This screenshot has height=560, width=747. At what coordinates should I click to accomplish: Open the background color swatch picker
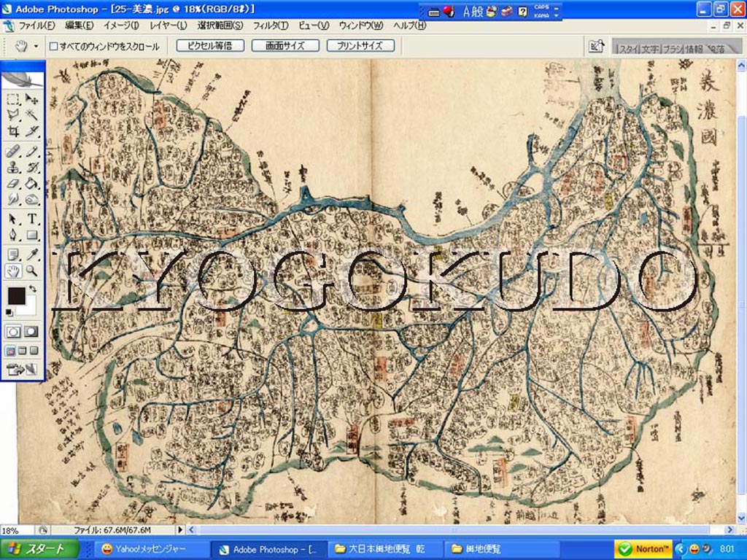pyautogui.click(x=31, y=308)
